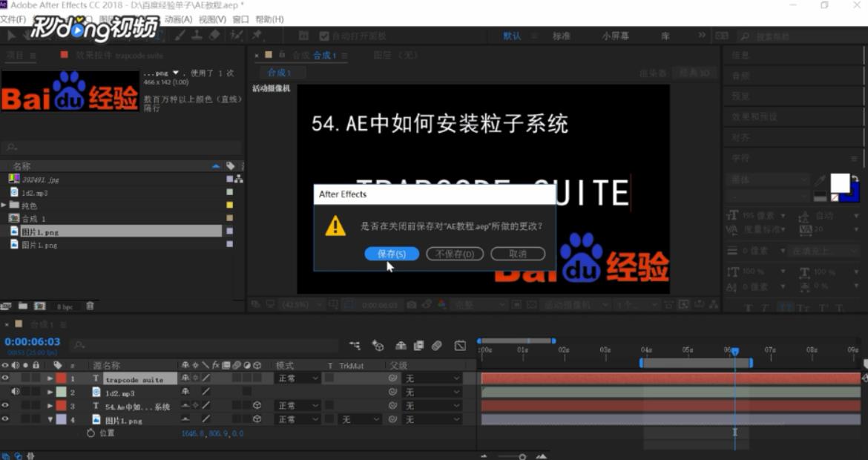
Task: Open the 窗口 menu
Action: (x=241, y=19)
